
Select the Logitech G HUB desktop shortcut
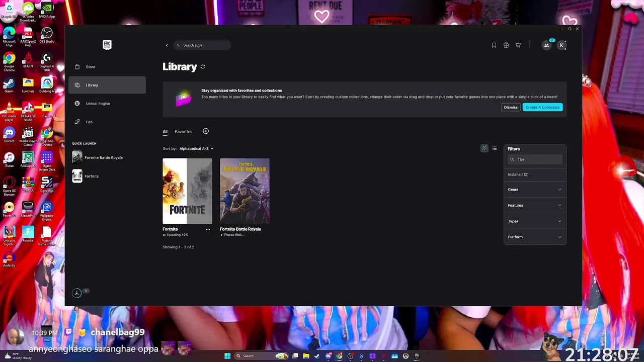pos(47,62)
